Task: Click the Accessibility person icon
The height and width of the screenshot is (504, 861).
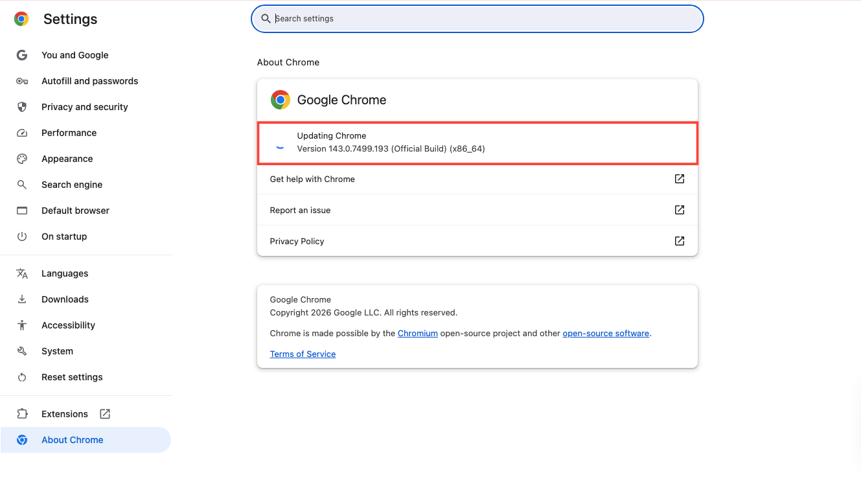Action: tap(22, 325)
